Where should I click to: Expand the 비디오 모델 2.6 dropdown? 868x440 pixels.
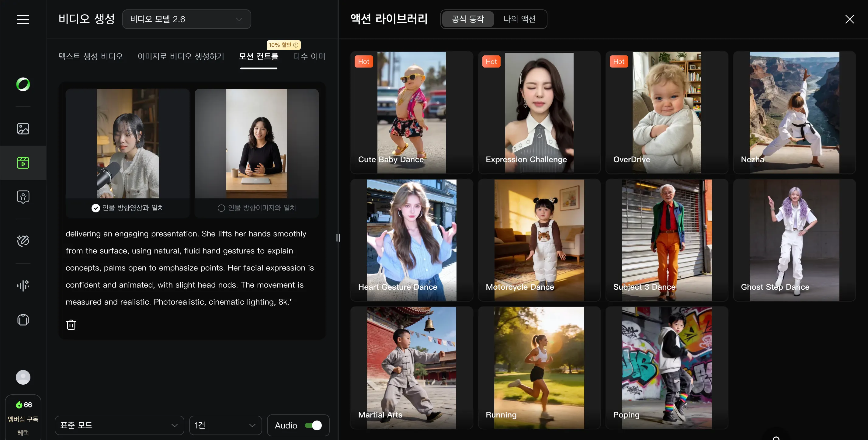pyautogui.click(x=186, y=19)
